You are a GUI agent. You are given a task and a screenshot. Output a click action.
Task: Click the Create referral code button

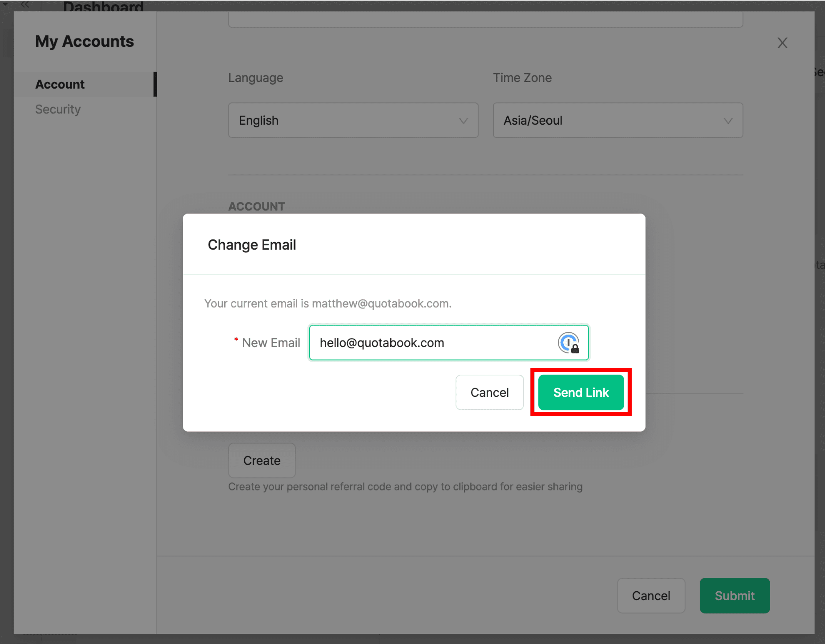(262, 461)
